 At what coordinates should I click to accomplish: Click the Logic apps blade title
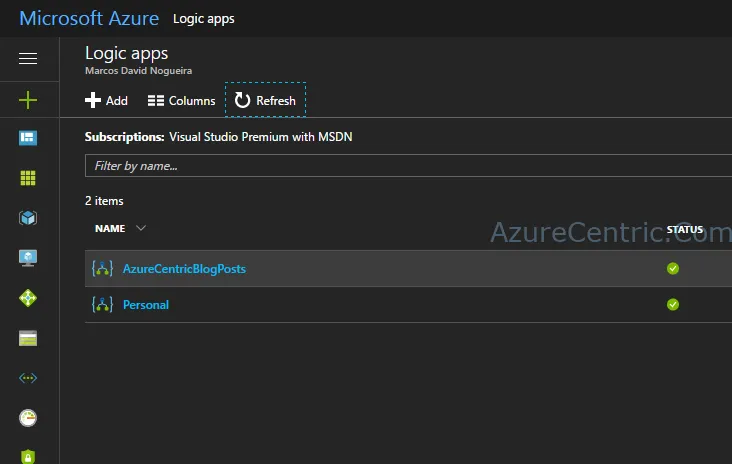pos(127,53)
